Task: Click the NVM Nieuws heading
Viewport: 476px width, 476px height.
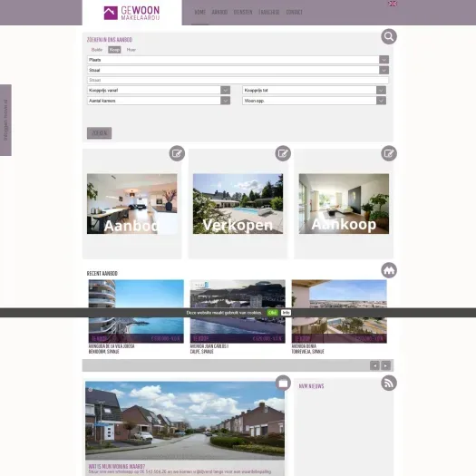Action: 312,386
